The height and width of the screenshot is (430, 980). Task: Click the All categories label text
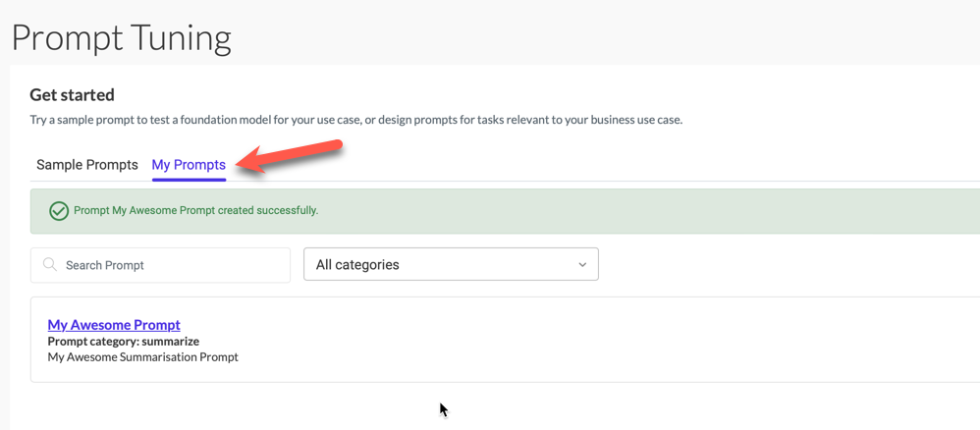pyautogui.click(x=357, y=264)
